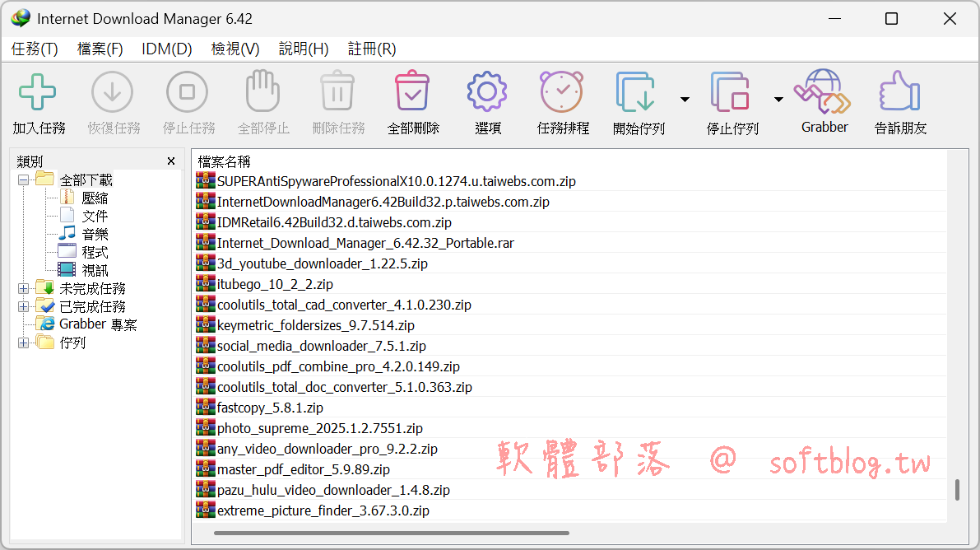
Task: Open 選項 options gear icon
Action: point(487,92)
